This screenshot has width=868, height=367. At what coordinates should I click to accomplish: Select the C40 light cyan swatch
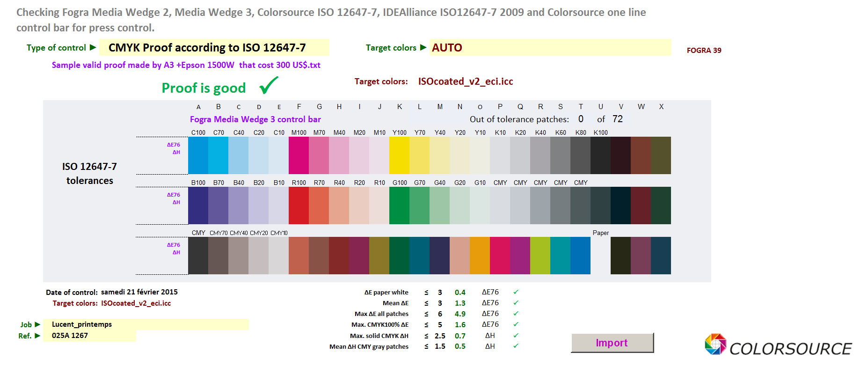[x=238, y=155]
